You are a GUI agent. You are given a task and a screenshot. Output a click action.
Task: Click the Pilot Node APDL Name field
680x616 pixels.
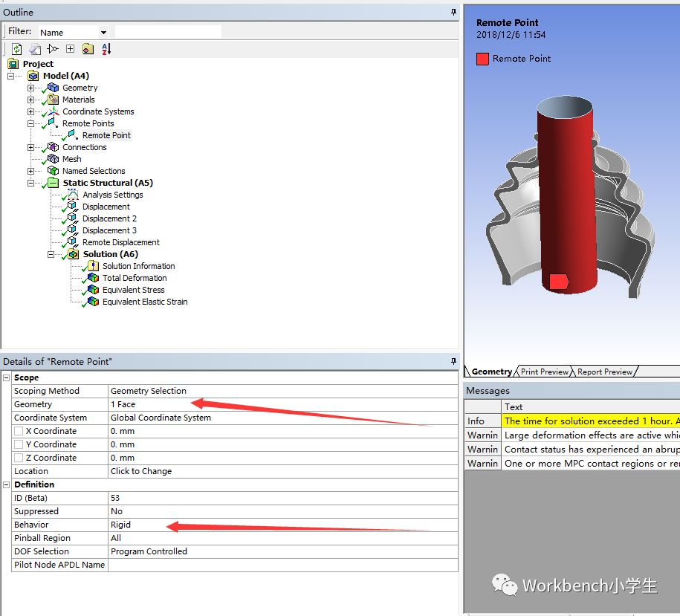pos(282,565)
